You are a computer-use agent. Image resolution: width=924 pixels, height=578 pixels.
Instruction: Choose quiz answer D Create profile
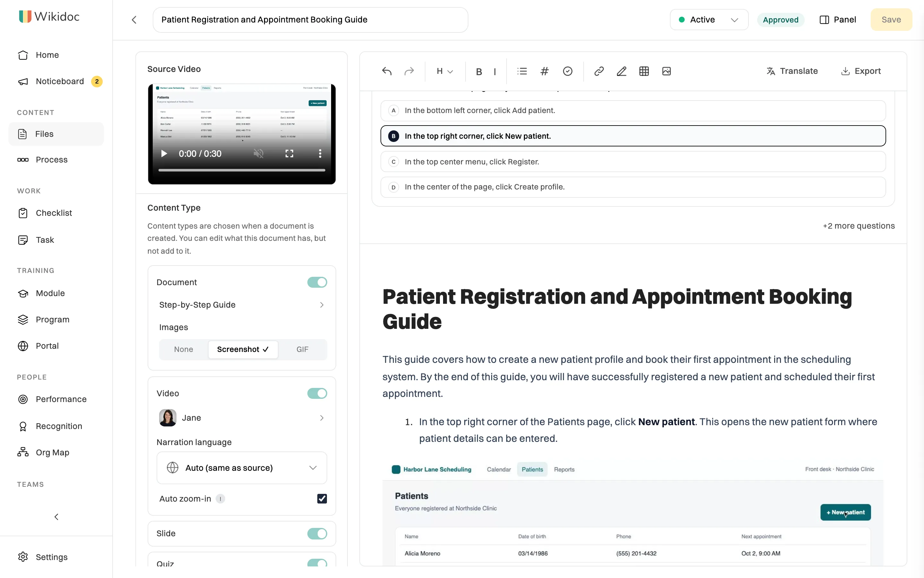(633, 187)
